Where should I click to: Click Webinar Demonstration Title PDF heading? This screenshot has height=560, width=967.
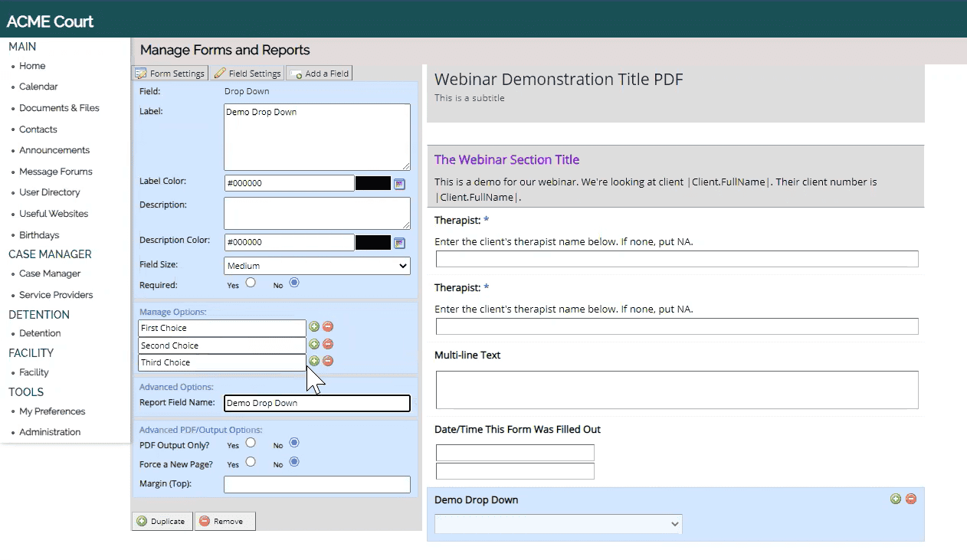[x=559, y=79]
